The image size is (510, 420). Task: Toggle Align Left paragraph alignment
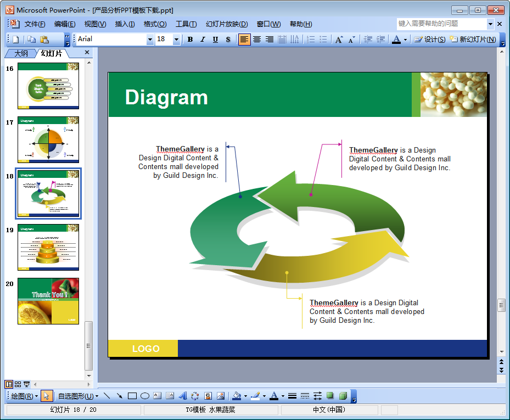click(x=244, y=40)
